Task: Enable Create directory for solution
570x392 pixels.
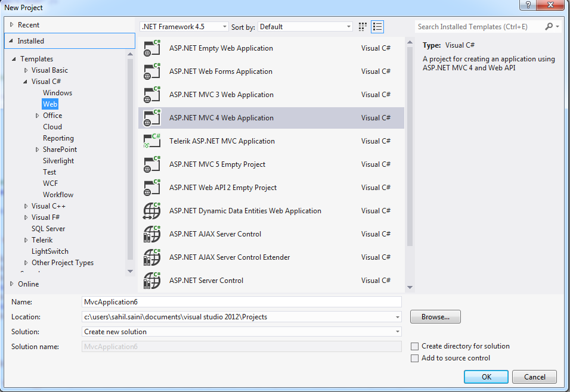Action: pyautogui.click(x=414, y=346)
